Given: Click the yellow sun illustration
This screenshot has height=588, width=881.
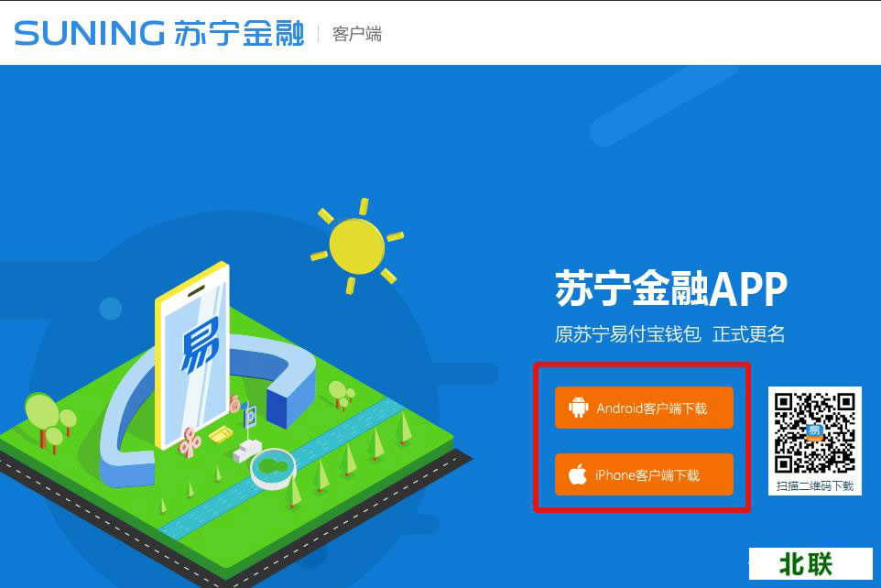Looking at the screenshot, I should coord(357,246).
